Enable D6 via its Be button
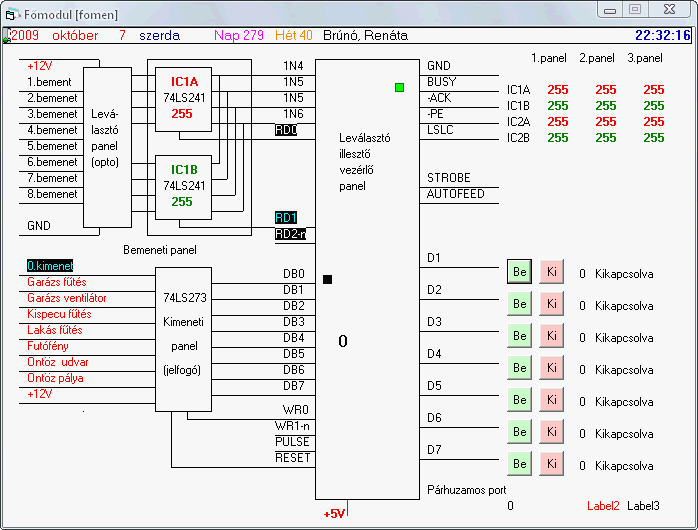 [x=519, y=432]
